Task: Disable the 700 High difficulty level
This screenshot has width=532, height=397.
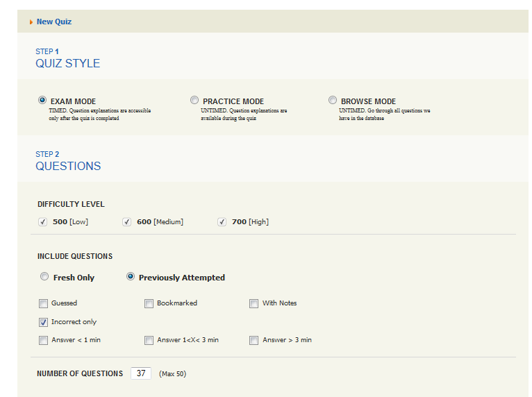Action: [x=222, y=222]
